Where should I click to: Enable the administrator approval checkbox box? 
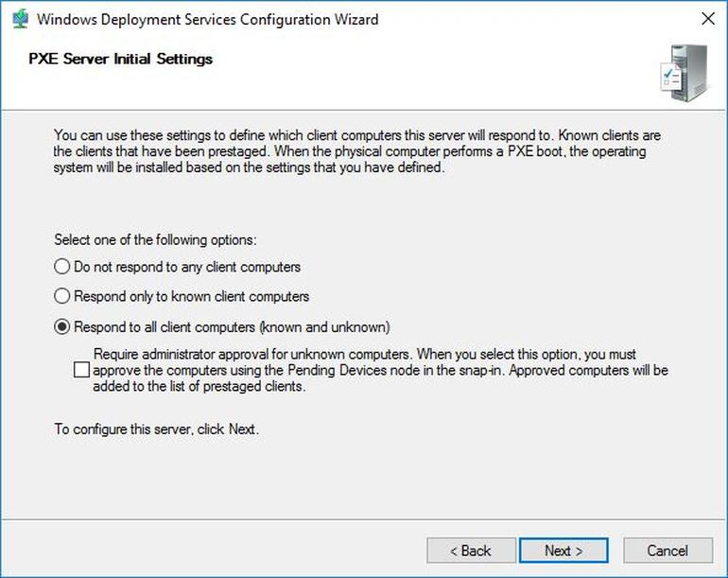(81, 371)
